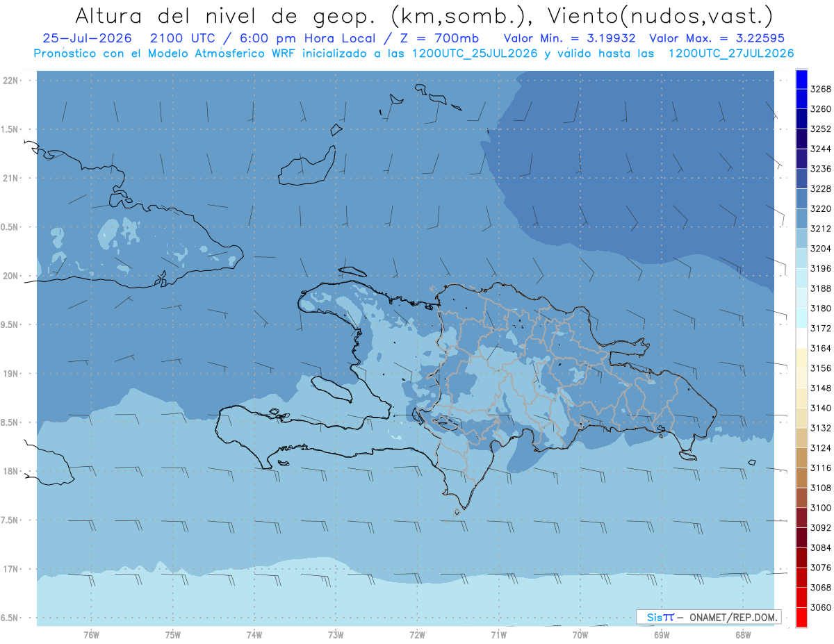Click the '19N' latitude label

(x=12, y=373)
